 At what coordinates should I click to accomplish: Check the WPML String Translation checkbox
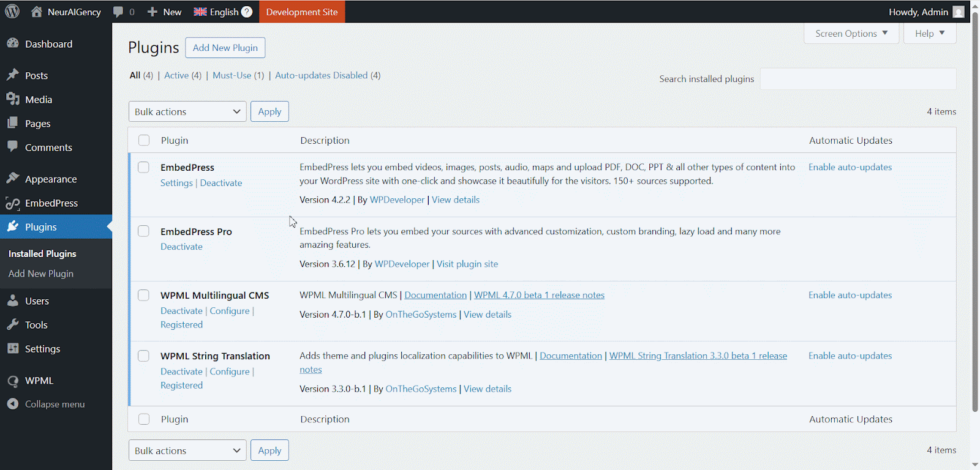click(143, 356)
